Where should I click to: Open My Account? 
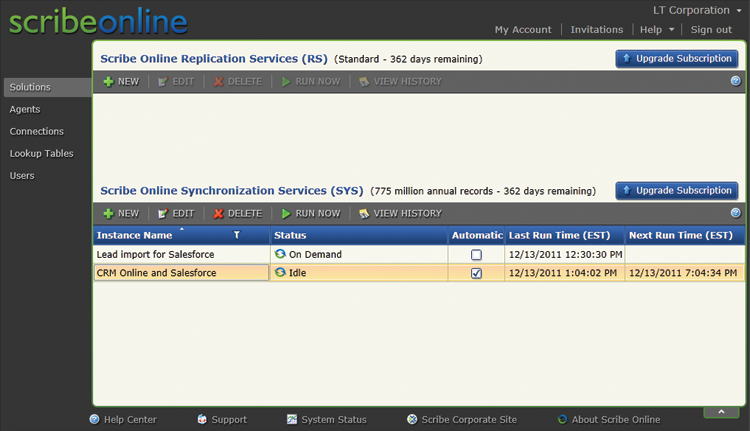(x=523, y=30)
